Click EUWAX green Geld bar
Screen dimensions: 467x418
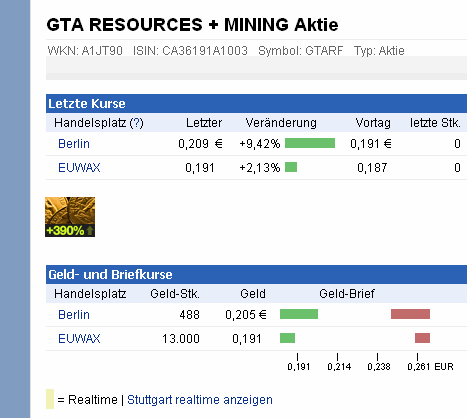coord(287,338)
